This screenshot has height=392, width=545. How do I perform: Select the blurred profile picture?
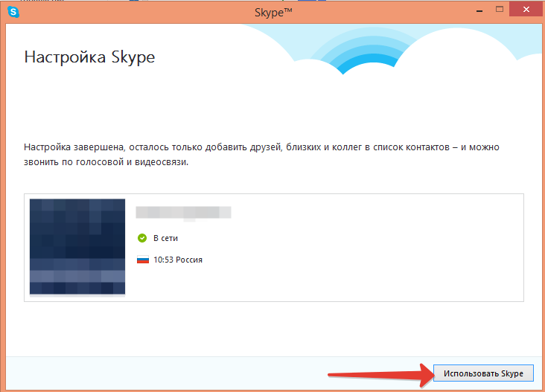pyautogui.click(x=77, y=247)
